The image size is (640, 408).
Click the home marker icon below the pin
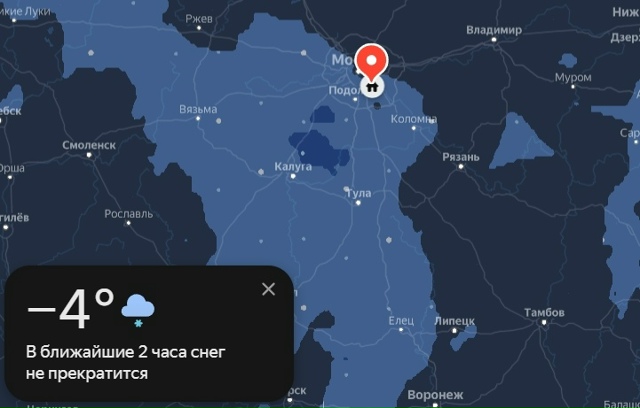tap(372, 86)
